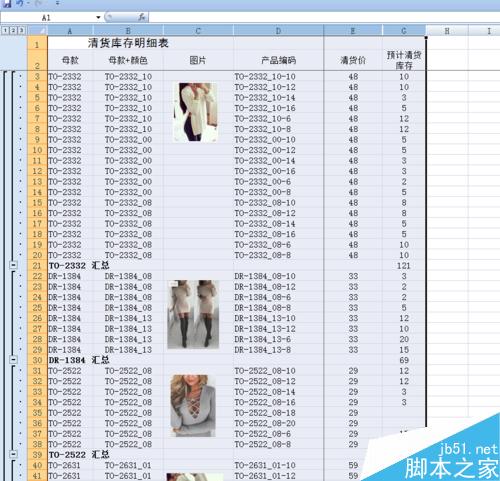Click the Redo arrow icon

(39, 3)
